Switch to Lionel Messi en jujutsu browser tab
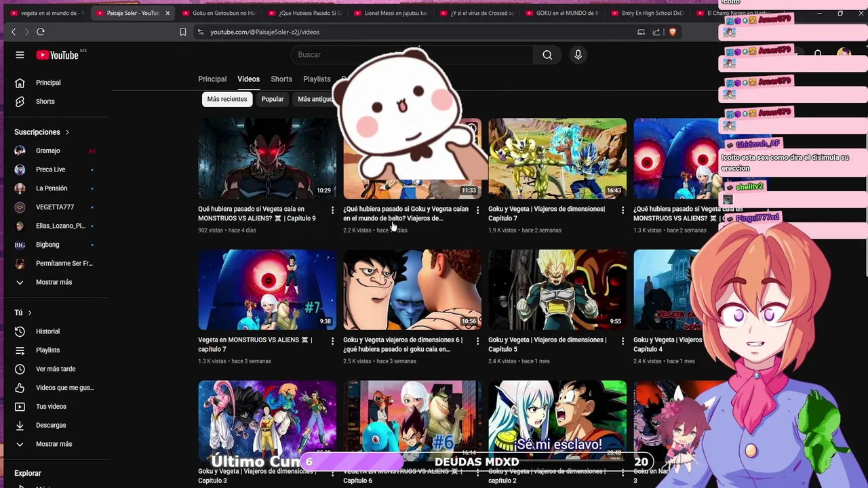This screenshot has height=488, width=868. [x=391, y=13]
